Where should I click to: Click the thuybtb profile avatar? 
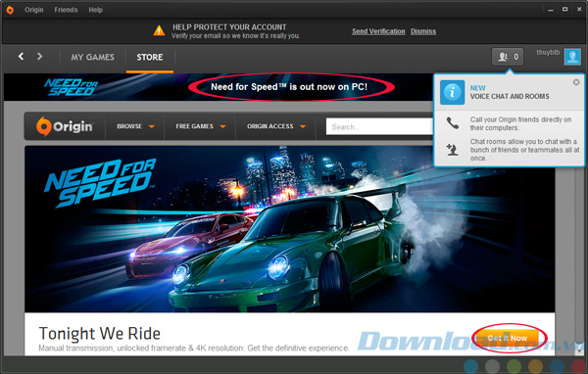572,57
